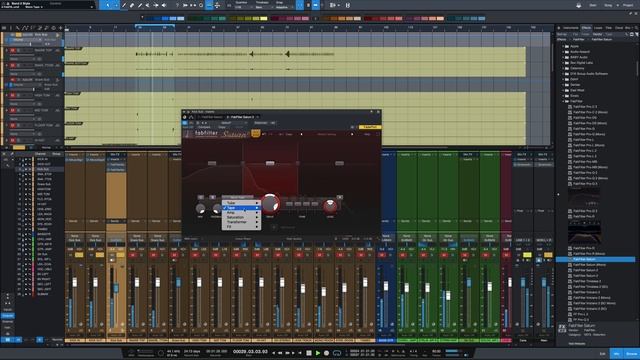Click the yellow button in plugin header
Image resolution: width=640 pixels, height=360 pixels.
click(370, 127)
